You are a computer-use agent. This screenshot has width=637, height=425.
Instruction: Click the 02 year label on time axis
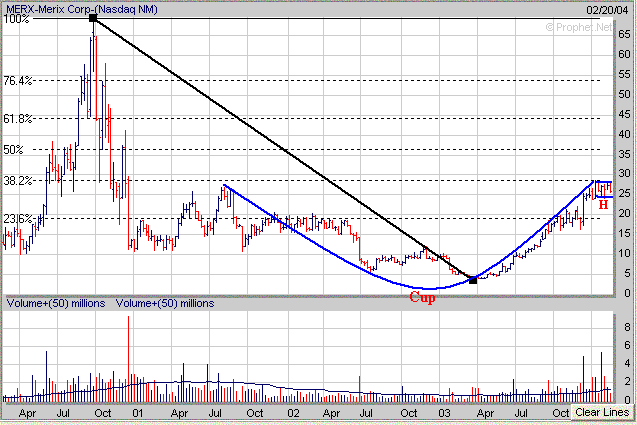coord(293,413)
